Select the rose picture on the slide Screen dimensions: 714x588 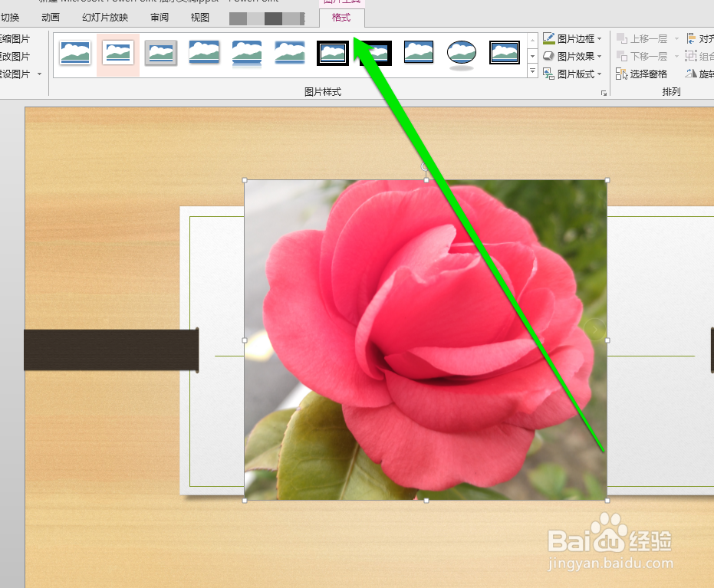[x=426, y=340]
